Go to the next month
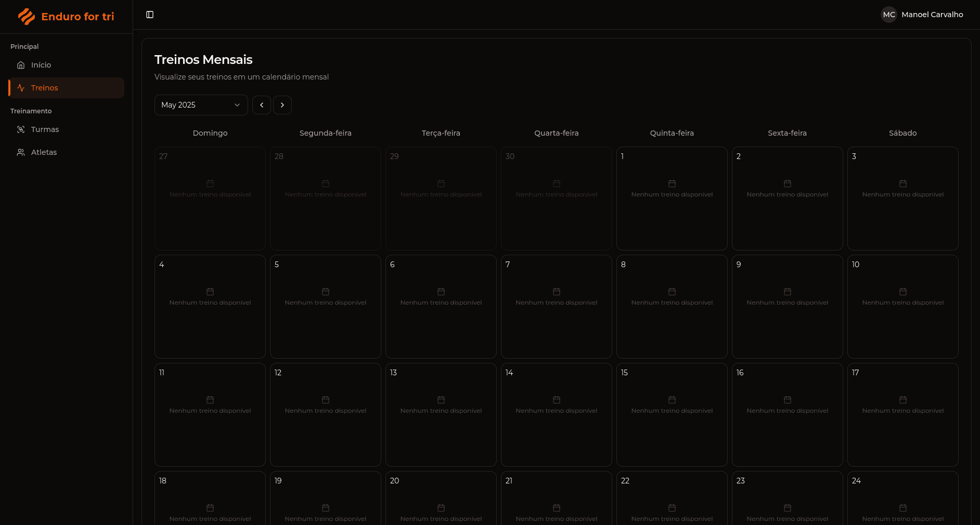The image size is (980, 525). click(x=282, y=105)
